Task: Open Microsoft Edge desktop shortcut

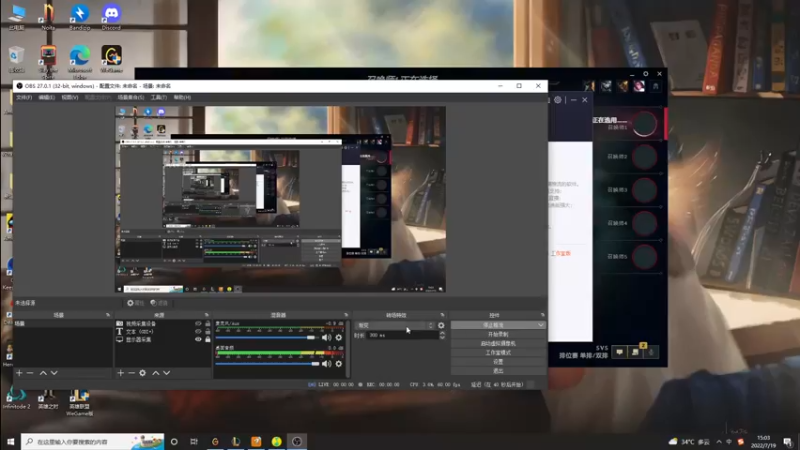Action: (80, 60)
